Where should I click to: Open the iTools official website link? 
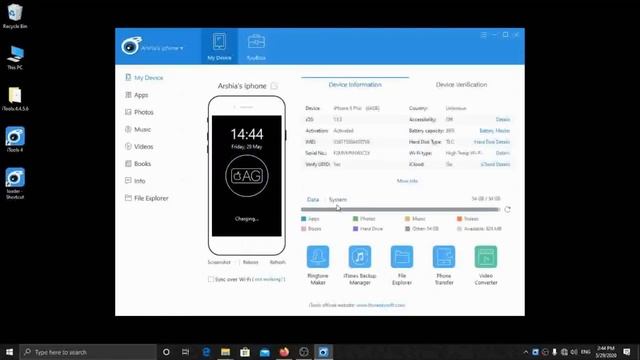381,305
